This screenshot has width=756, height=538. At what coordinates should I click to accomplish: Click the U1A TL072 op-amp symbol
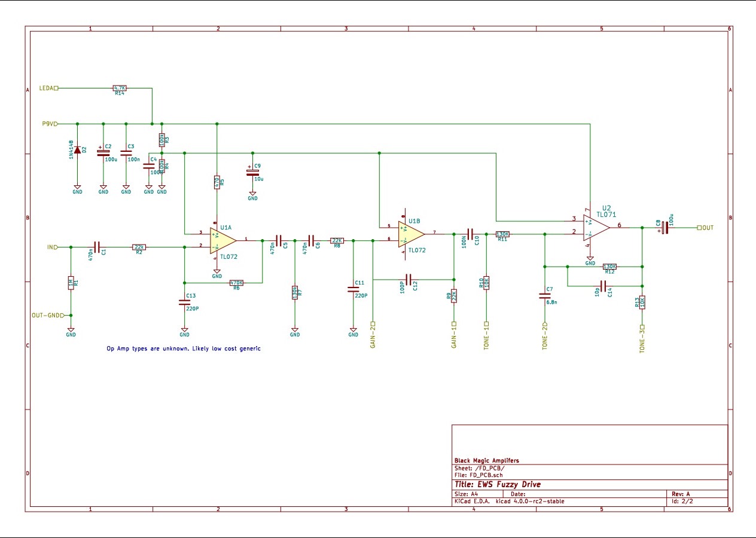(222, 241)
